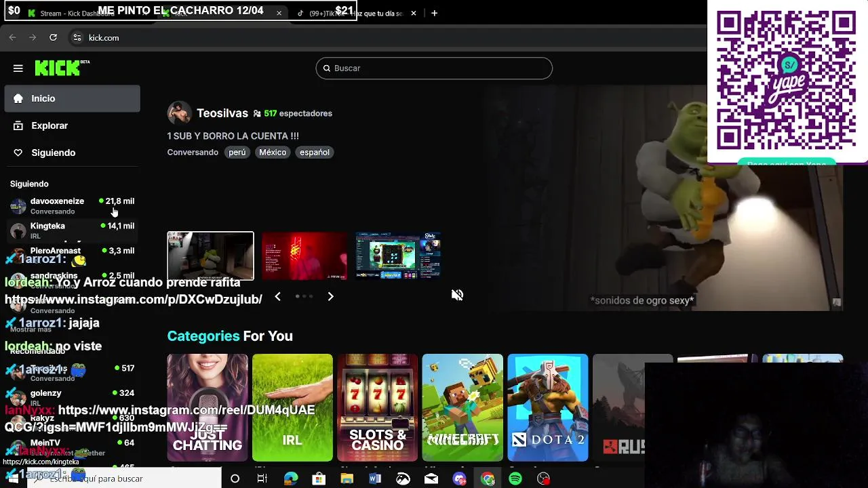Viewport: 868px width, 488px height.
Task: Select the español tag
Action: (x=315, y=152)
